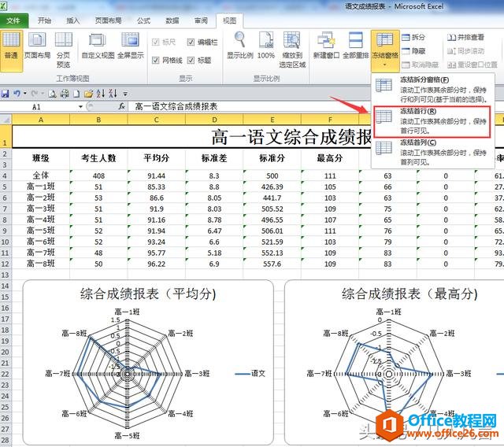Set zoom to 100%
504x447 pixels.
(266, 46)
